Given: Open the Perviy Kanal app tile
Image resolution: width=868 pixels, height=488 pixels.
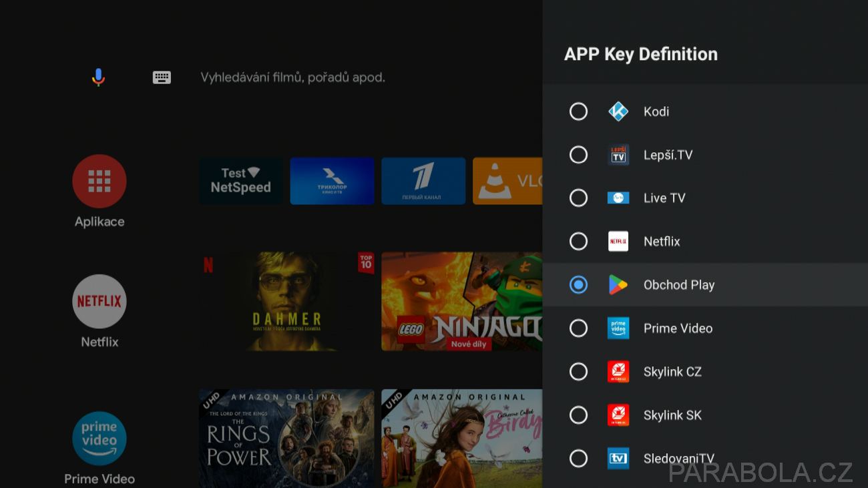Looking at the screenshot, I should 423,181.
